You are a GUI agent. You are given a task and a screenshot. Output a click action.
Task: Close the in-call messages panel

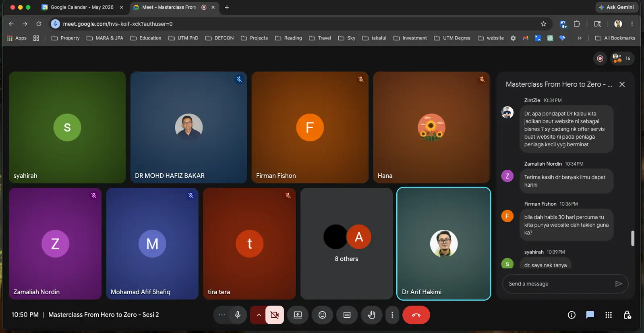[x=622, y=84]
